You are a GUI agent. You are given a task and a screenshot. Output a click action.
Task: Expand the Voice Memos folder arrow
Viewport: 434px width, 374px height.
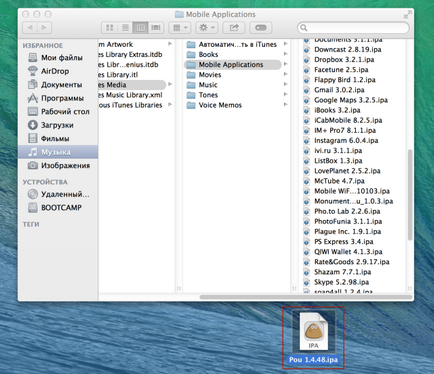click(285, 104)
